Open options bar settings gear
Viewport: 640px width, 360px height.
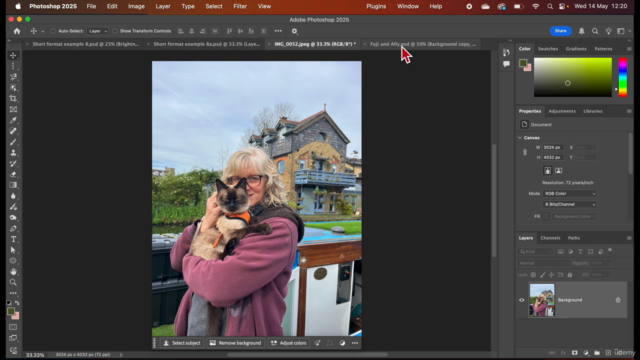pyautogui.click(x=294, y=31)
